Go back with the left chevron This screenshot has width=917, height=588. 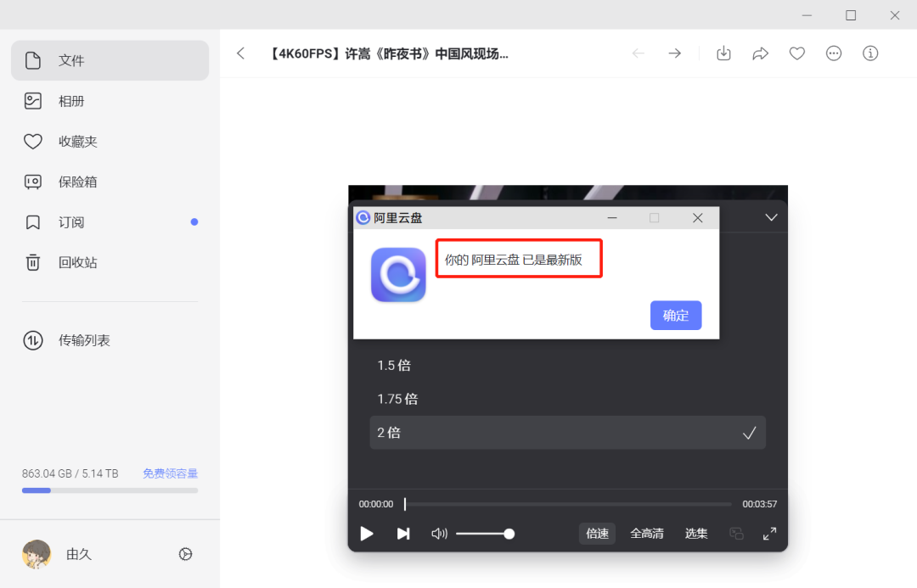(241, 53)
